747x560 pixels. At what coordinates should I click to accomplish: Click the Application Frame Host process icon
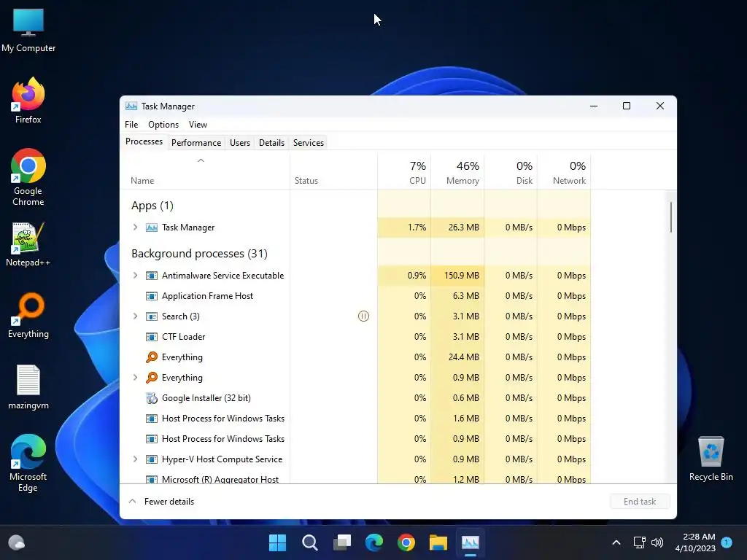[x=152, y=296]
